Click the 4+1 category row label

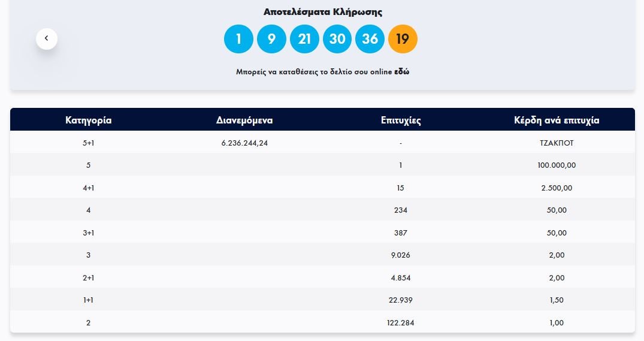click(88, 188)
